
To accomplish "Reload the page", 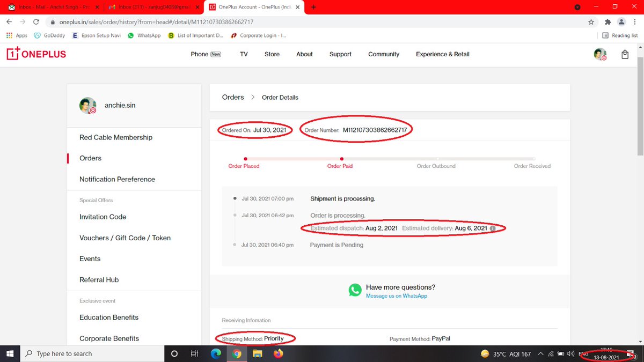I will point(36,22).
